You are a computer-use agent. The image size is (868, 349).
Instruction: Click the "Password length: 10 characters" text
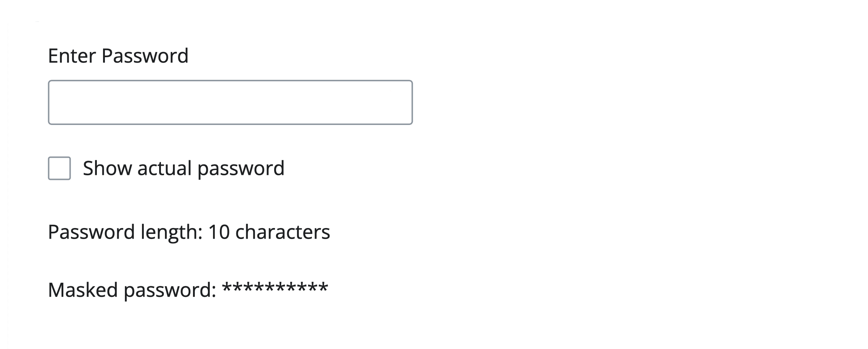click(x=189, y=232)
